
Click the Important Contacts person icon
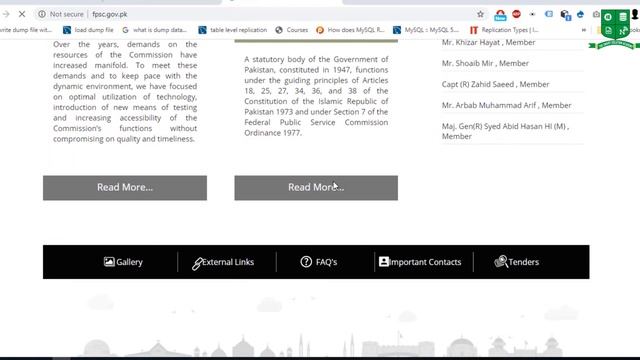click(x=384, y=262)
